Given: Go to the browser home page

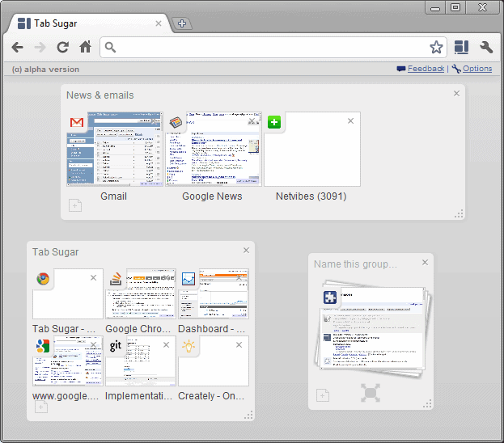Looking at the screenshot, I should (85, 47).
